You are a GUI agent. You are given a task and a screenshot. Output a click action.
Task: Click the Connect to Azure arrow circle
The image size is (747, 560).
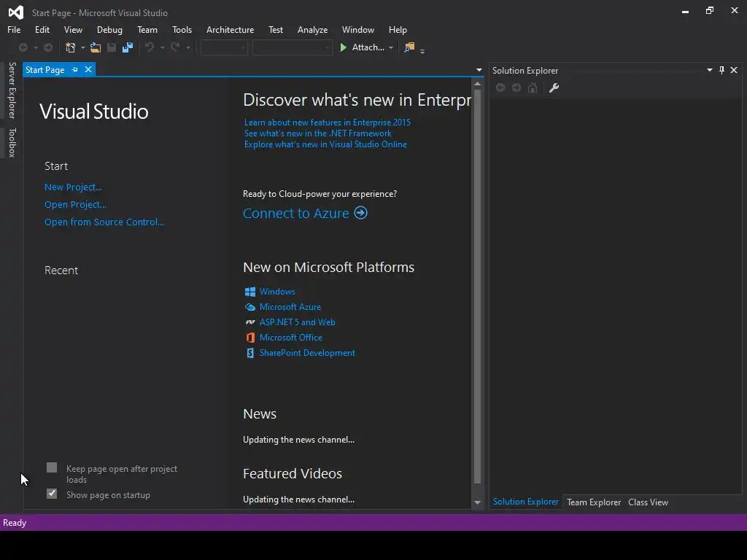[x=360, y=213]
